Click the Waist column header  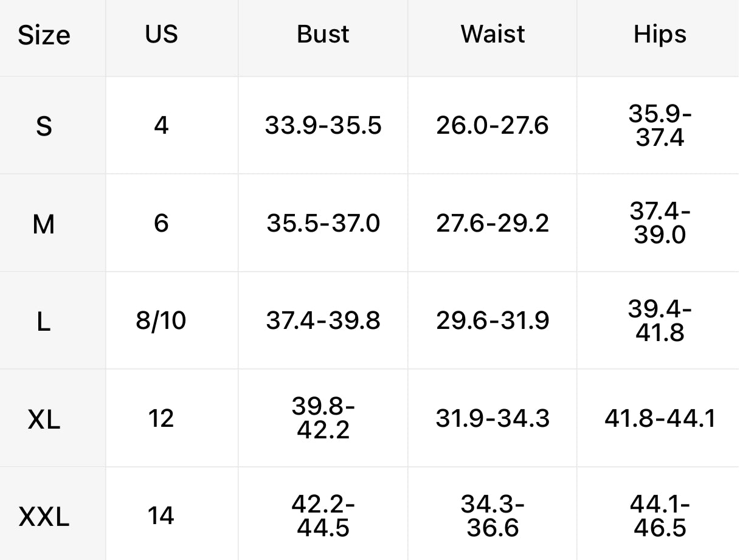coord(493,34)
